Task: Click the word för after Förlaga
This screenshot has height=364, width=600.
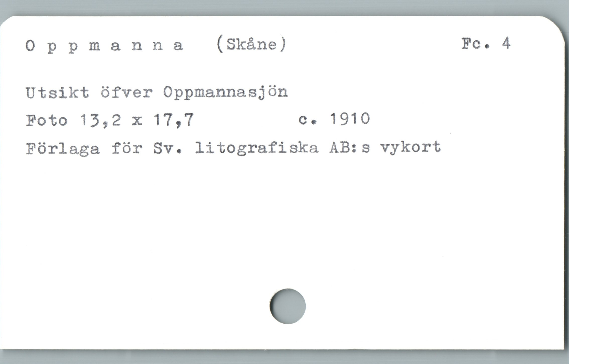Action: 127,147
